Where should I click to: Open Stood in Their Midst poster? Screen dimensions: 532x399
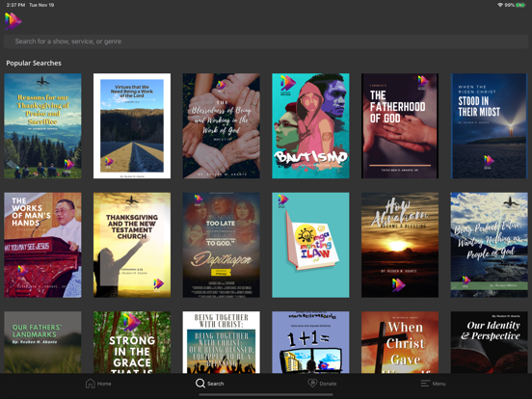click(489, 126)
